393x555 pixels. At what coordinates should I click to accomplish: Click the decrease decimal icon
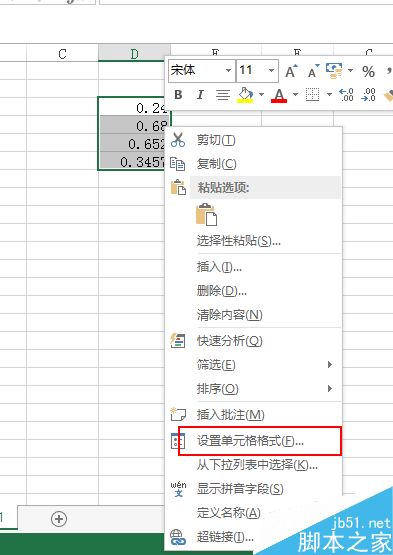click(369, 95)
